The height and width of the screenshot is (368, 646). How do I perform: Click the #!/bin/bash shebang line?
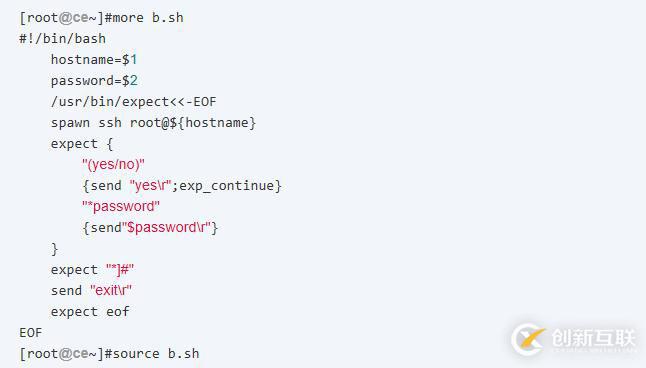click(63, 39)
